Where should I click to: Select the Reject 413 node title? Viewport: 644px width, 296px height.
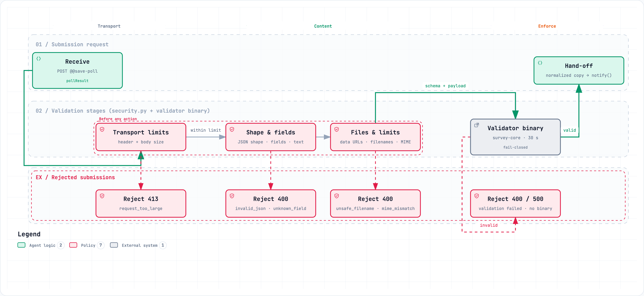(141, 199)
